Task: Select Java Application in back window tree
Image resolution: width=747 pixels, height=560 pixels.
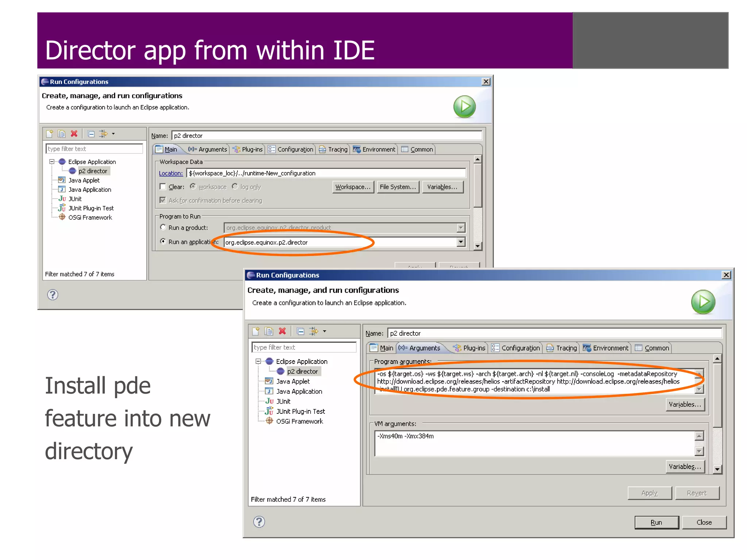Action: tap(90, 190)
